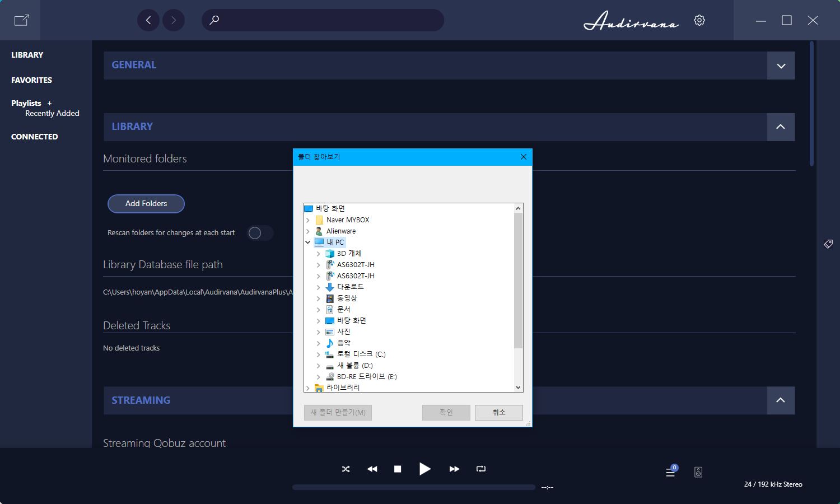Add a new playlist with plus sign
The image size is (840, 504).
49,103
